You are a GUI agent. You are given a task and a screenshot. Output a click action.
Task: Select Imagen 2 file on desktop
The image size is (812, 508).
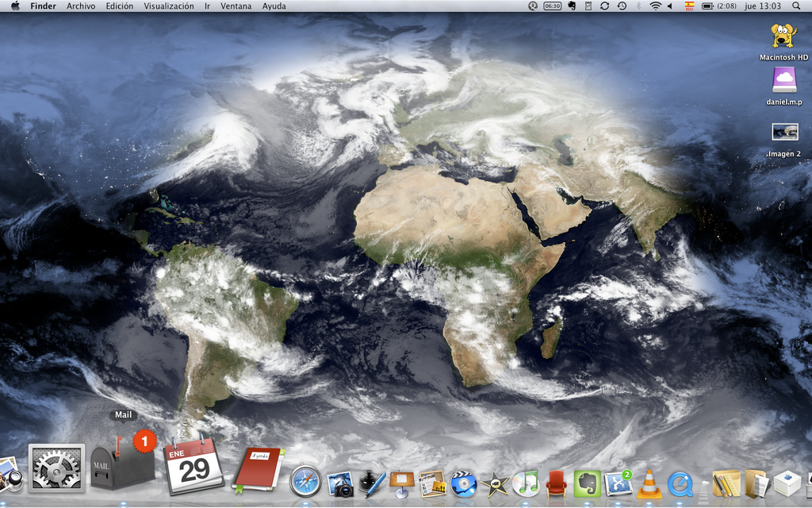coord(784,140)
